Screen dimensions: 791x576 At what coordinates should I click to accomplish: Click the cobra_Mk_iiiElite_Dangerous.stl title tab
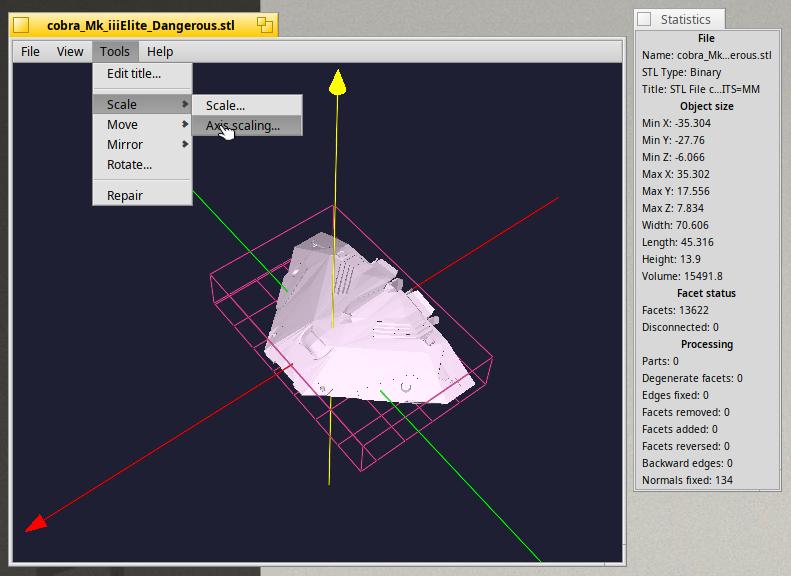point(144,25)
